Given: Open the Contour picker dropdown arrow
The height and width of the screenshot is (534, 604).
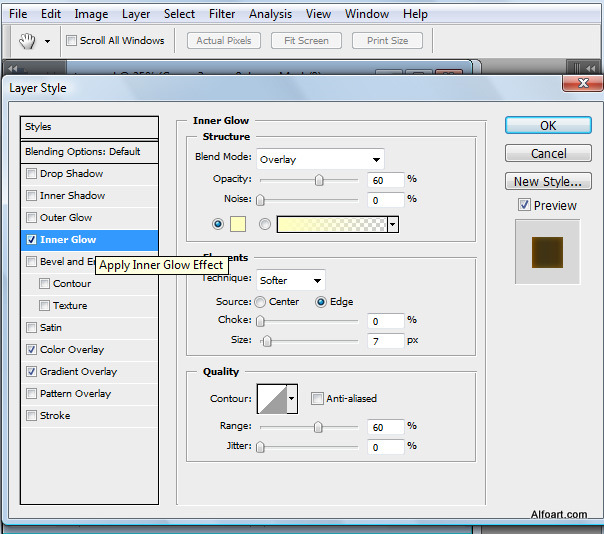Looking at the screenshot, I should (292, 399).
